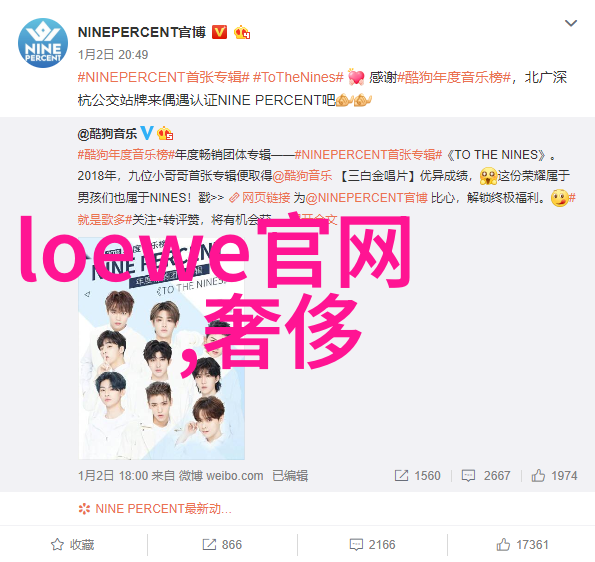Image resolution: width=595 pixels, height=562 pixels.
Task: Click the repost button with 866
Action: (222, 545)
